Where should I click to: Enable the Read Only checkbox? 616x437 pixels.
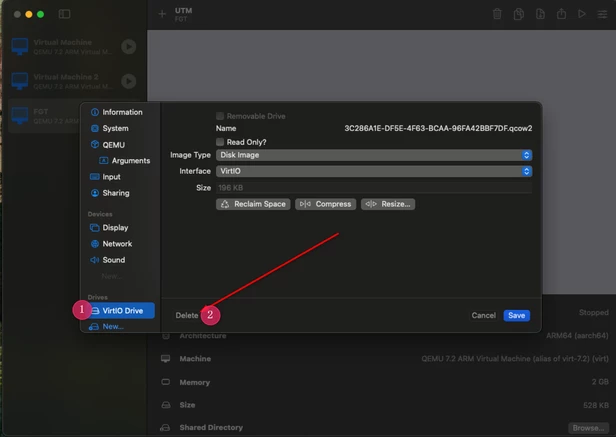(x=220, y=142)
